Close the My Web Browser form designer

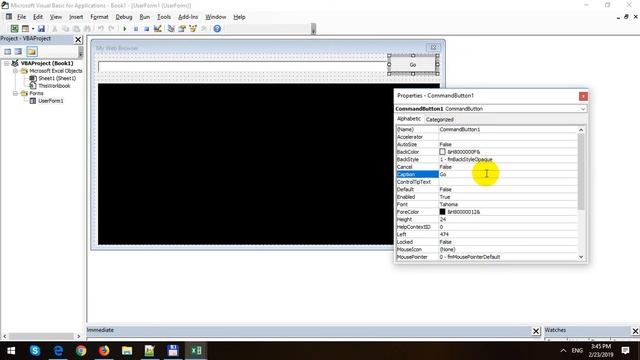click(433, 47)
